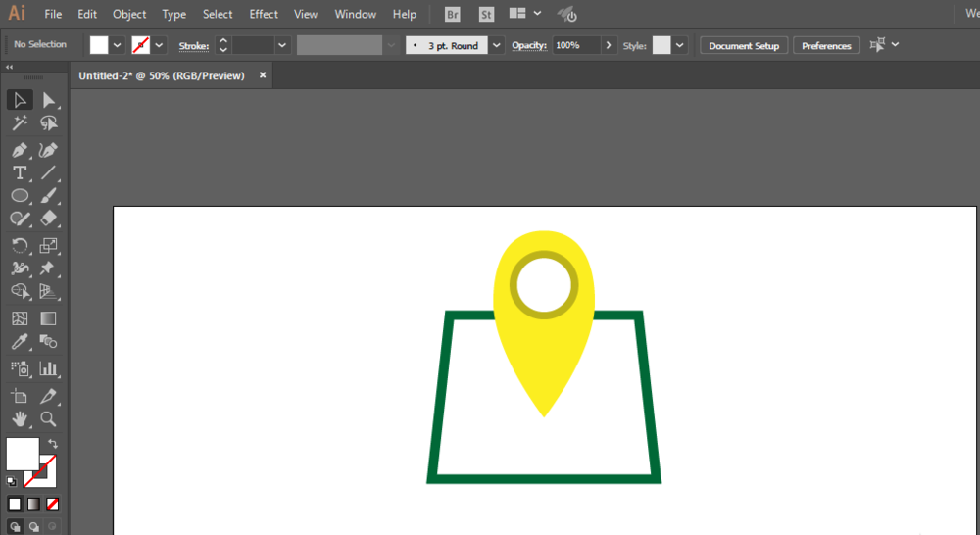Select the Perspective Grid tool
The image size is (980, 535).
[48, 291]
